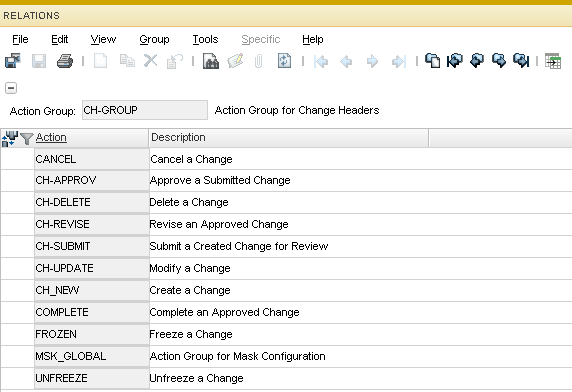Click the Save floppy disk icon
Viewport: 572px width, 392px height.
tap(39, 61)
